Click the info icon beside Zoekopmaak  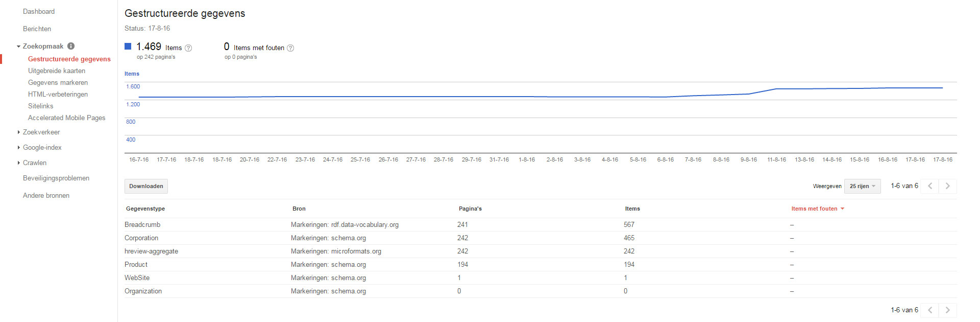click(x=71, y=46)
